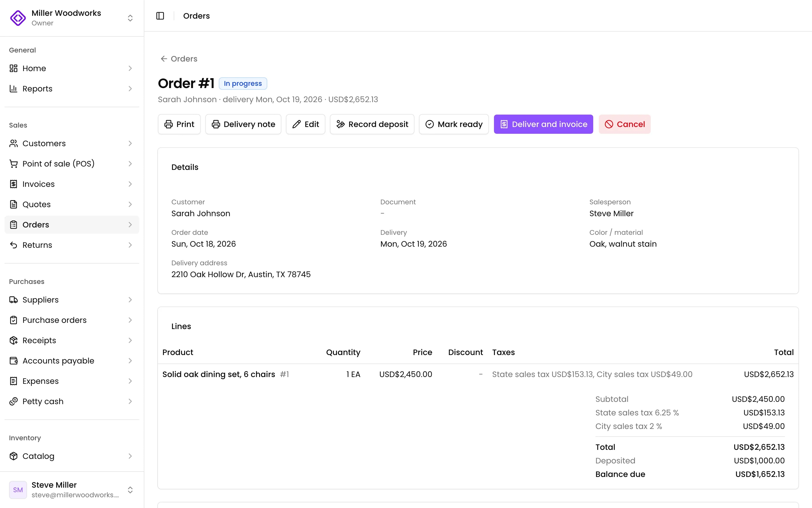
Task: Cancel the order with Cancel button
Action: point(625,124)
